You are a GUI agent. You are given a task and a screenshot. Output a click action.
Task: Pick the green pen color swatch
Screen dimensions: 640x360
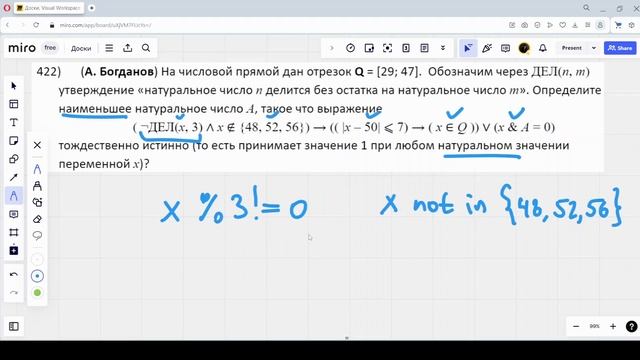coord(37,293)
